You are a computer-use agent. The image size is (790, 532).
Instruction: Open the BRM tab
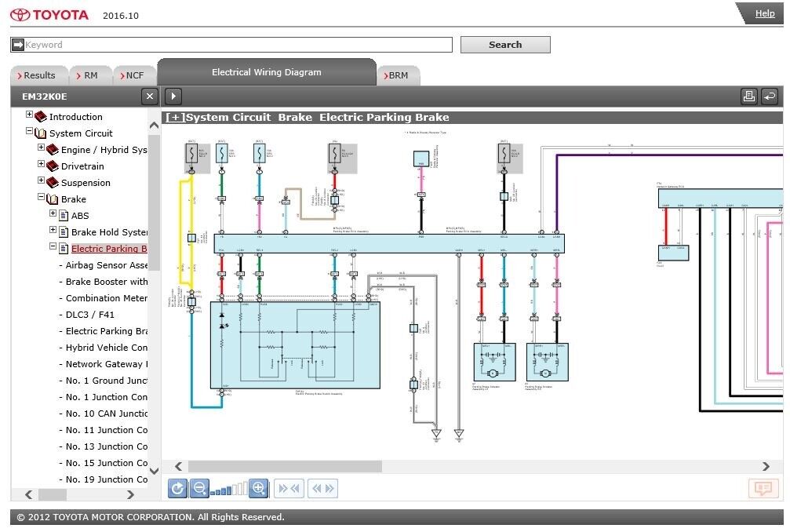click(398, 75)
